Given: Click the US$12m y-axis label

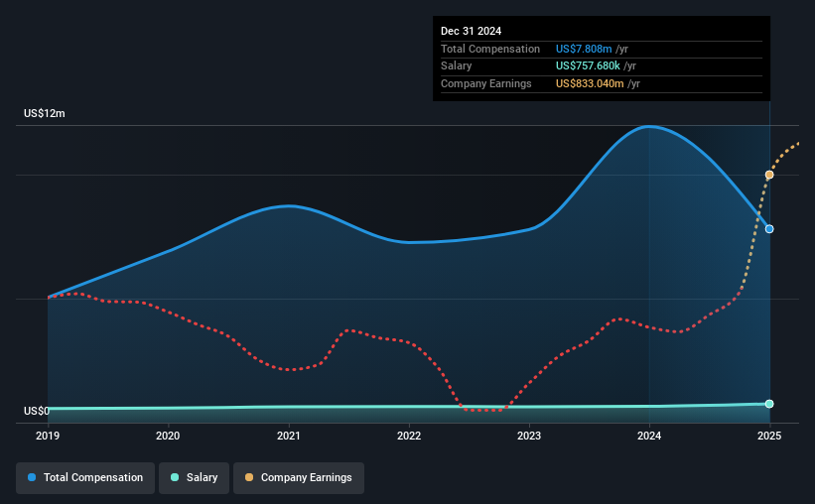Looking at the screenshot, I should click(45, 113).
